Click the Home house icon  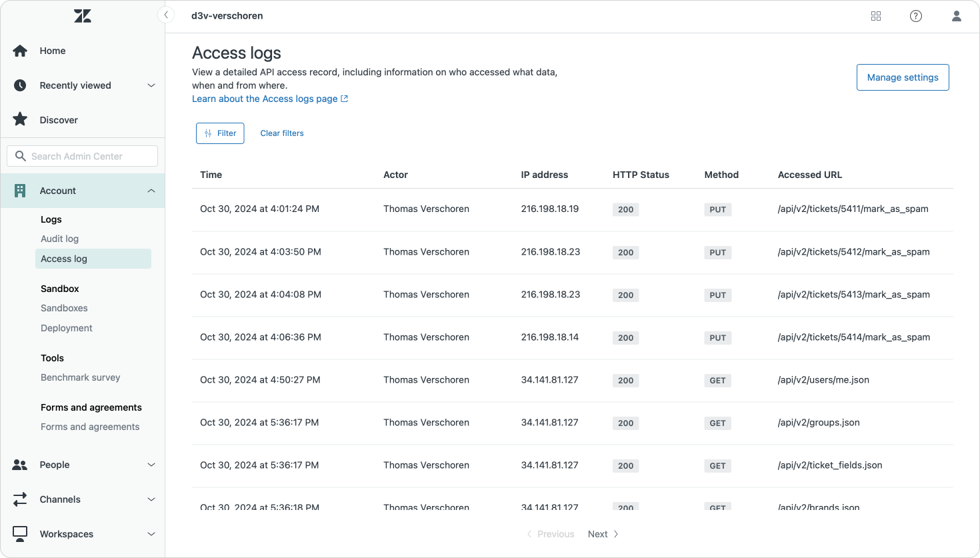point(20,51)
